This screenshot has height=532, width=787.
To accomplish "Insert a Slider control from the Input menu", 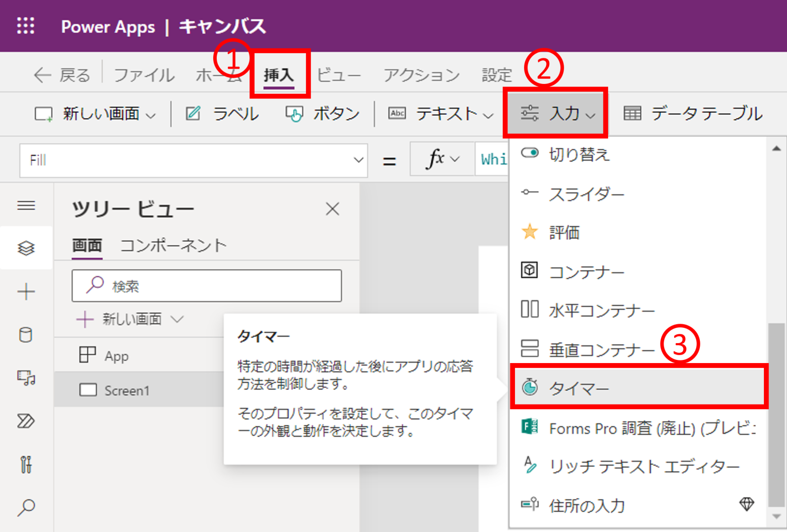I will click(x=587, y=194).
